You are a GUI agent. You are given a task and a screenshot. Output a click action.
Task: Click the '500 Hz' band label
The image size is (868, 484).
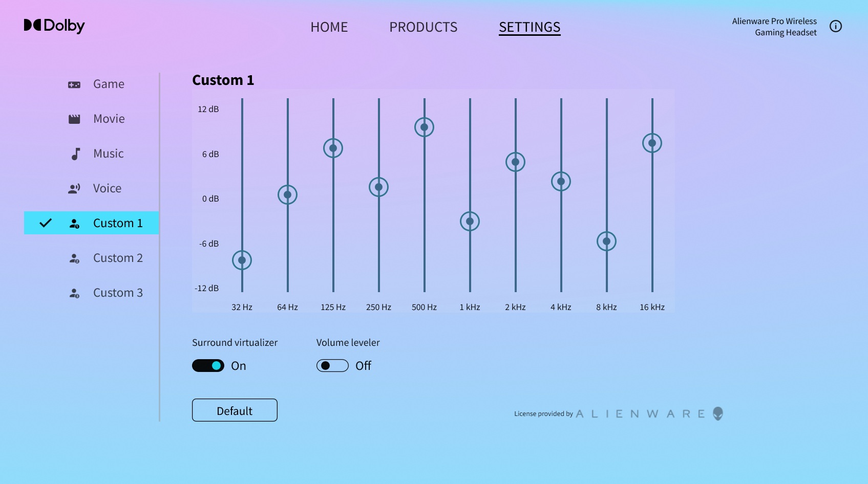click(x=424, y=307)
